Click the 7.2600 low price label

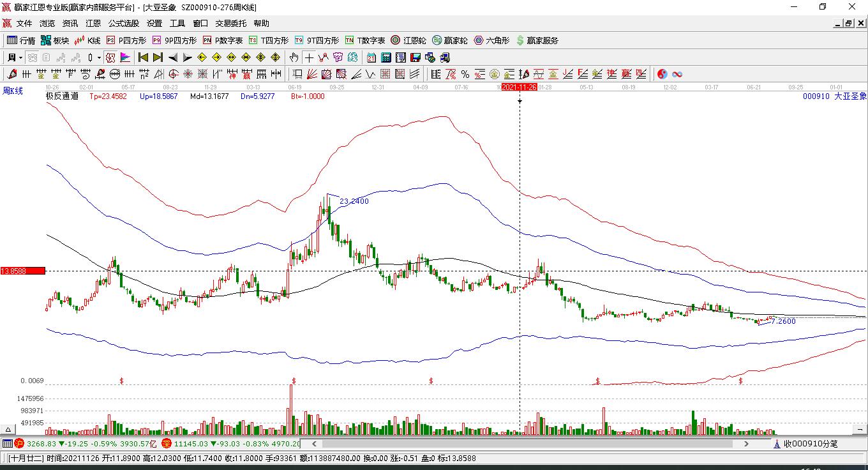[784, 321]
